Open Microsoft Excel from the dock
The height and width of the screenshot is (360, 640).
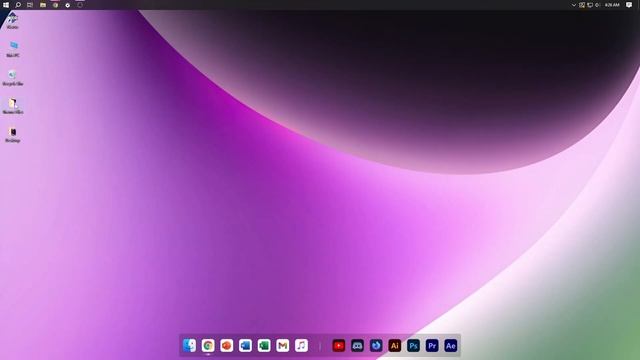[264, 346]
